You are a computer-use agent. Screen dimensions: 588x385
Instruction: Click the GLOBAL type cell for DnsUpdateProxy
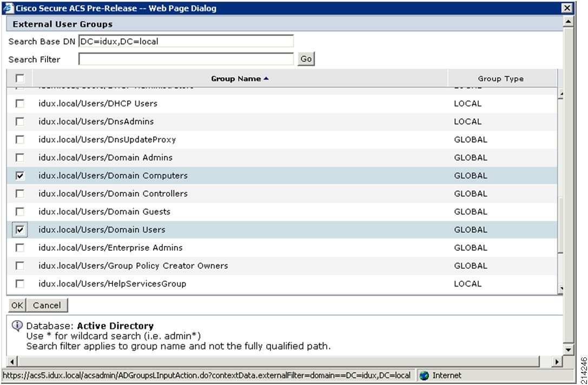(471, 140)
